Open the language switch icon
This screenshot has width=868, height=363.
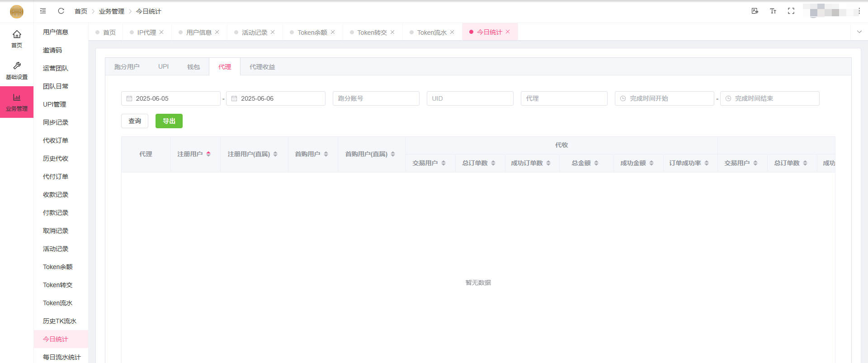(x=755, y=11)
